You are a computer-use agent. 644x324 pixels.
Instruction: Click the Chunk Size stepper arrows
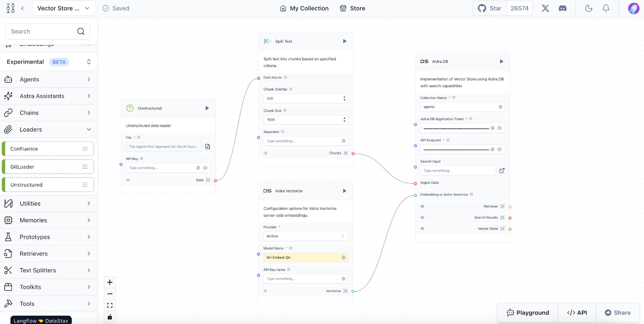point(344,120)
